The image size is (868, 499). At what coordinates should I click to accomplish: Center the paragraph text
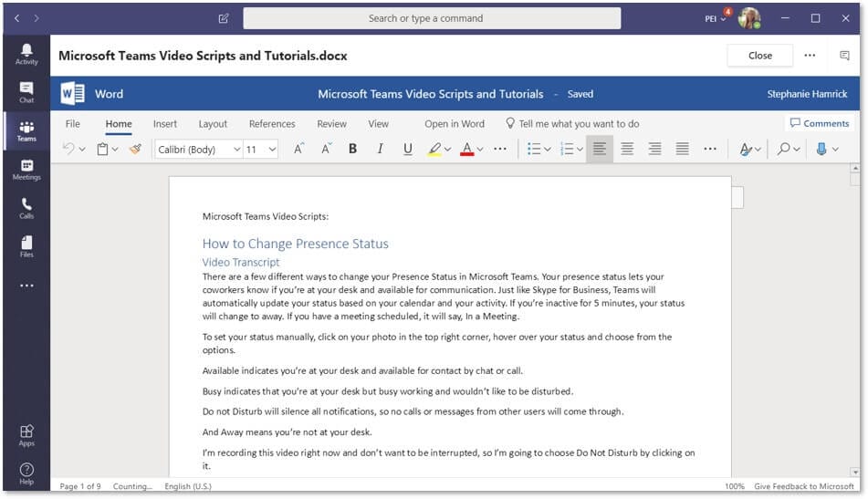click(627, 149)
